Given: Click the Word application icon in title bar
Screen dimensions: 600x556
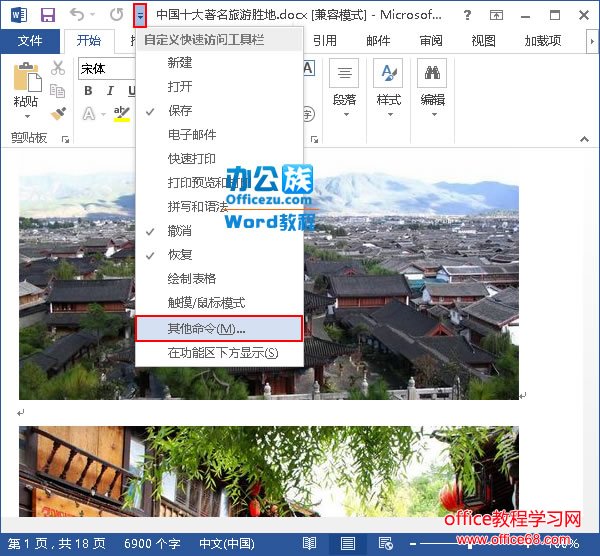Looking at the screenshot, I should coord(19,15).
